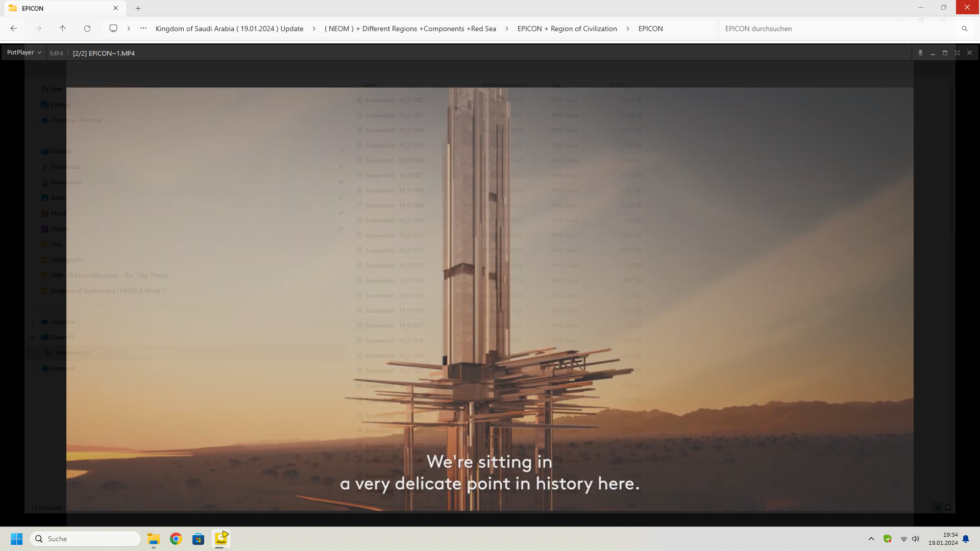Go forward in File Explorer
This screenshot has height=551, width=980.
pyautogui.click(x=38, y=29)
